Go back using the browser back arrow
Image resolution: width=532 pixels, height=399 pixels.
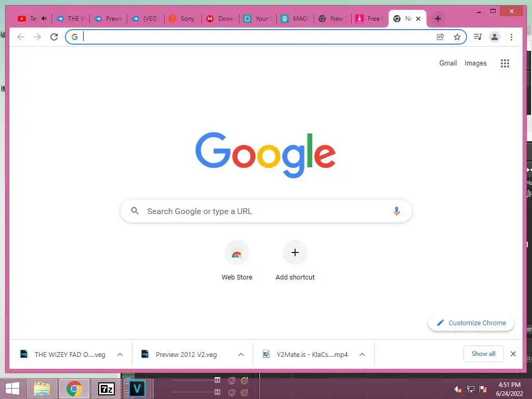click(21, 37)
